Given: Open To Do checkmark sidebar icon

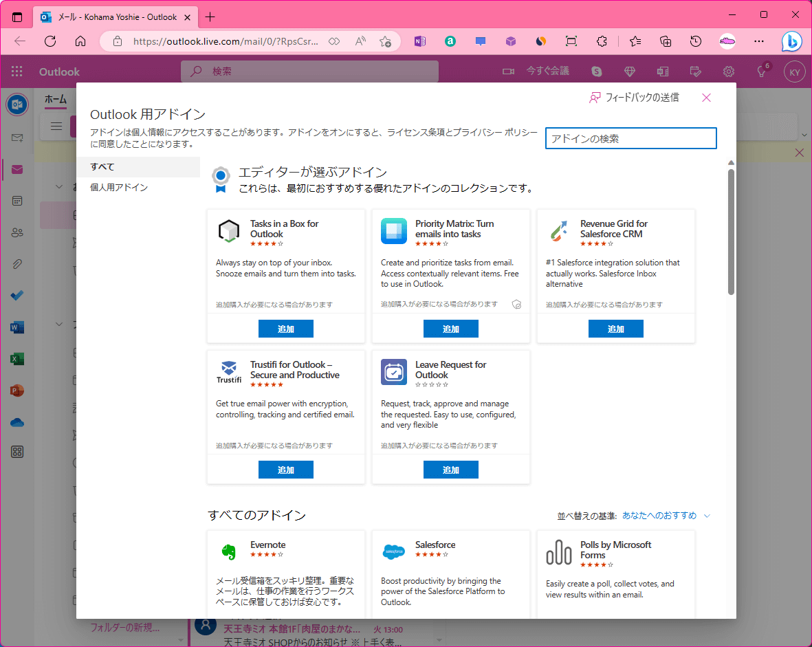Looking at the screenshot, I should click(17, 296).
